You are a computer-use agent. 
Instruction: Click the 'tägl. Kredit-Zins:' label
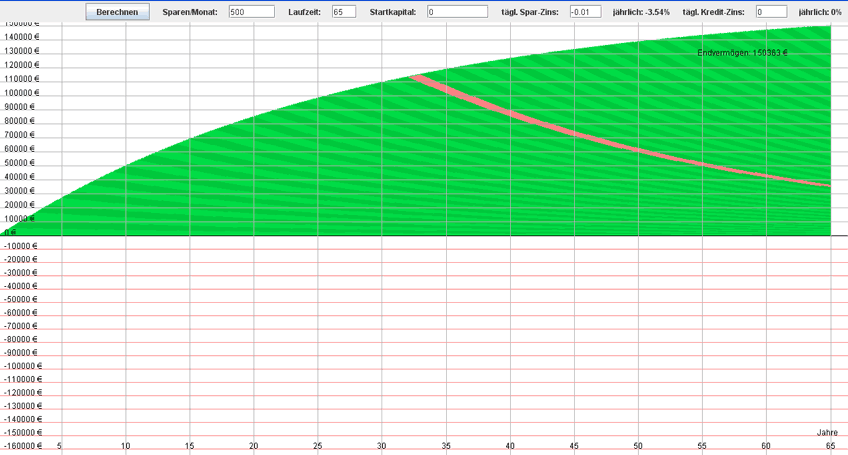pyautogui.click(x=714, y=12)
